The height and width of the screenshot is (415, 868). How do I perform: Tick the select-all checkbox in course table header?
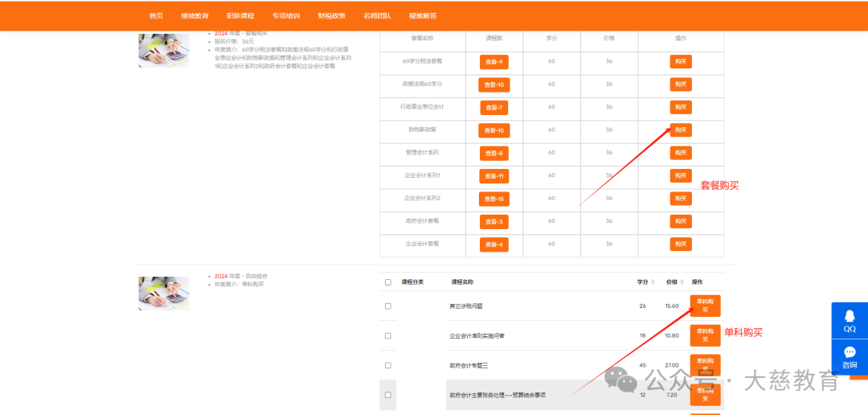388,282
